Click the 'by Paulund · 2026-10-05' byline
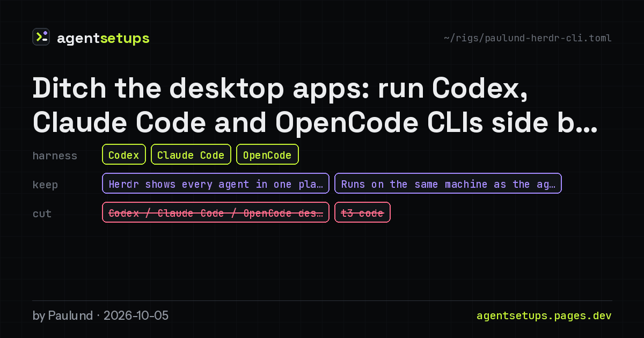644x338 pixels. pos(100,315)
